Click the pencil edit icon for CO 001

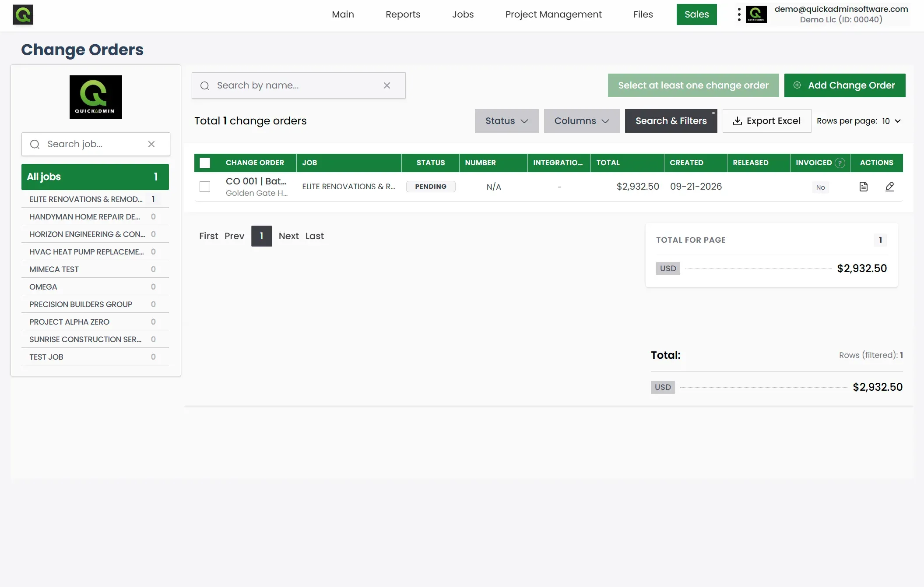click(890, 187)
